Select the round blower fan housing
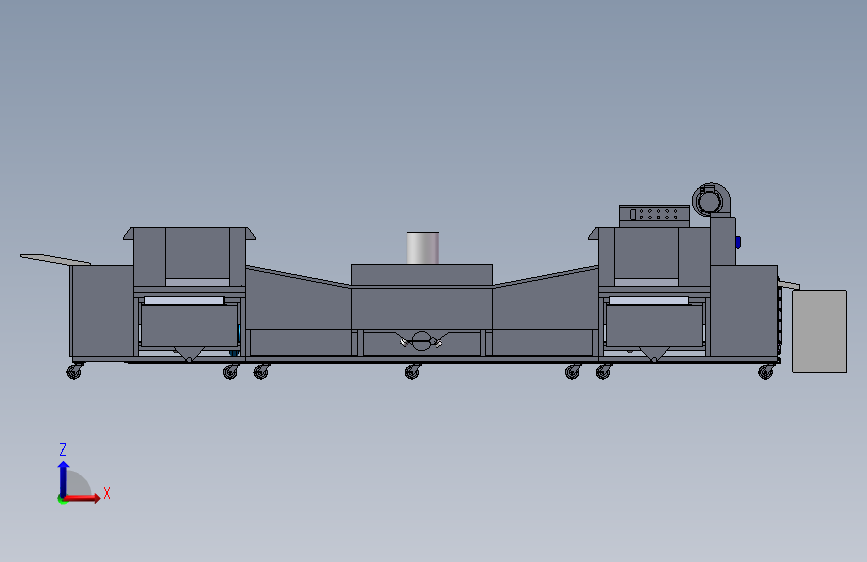 click(x=711, y=200)
